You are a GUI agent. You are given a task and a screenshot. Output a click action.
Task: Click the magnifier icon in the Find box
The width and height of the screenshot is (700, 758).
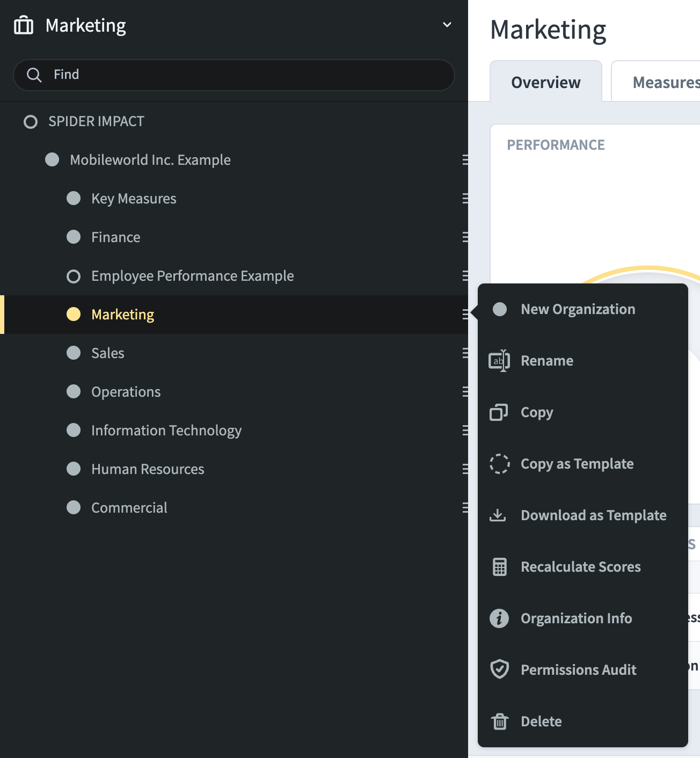point(34,75)
